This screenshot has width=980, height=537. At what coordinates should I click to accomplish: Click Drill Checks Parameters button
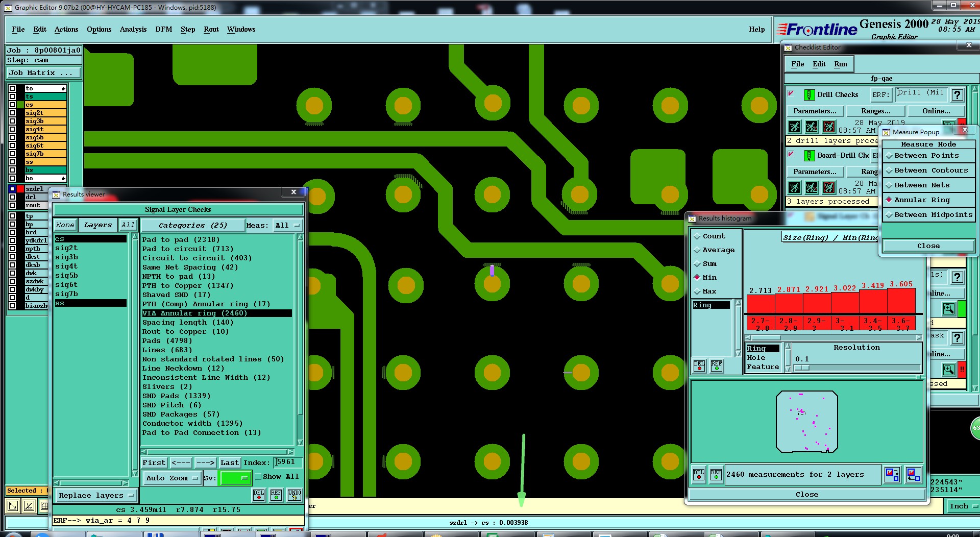click(815, 111)
